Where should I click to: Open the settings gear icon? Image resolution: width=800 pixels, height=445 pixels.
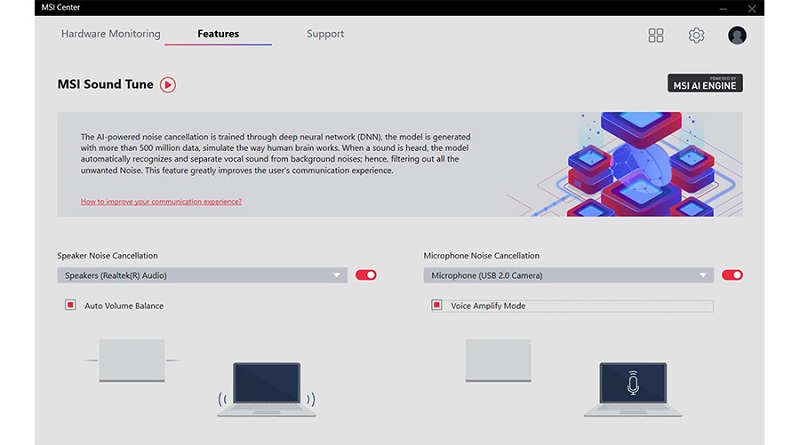point(696,35)
